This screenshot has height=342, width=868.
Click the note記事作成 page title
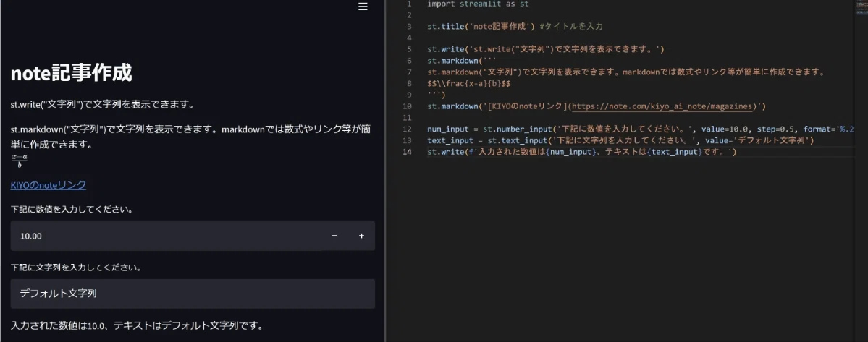(x=72, y=73)
